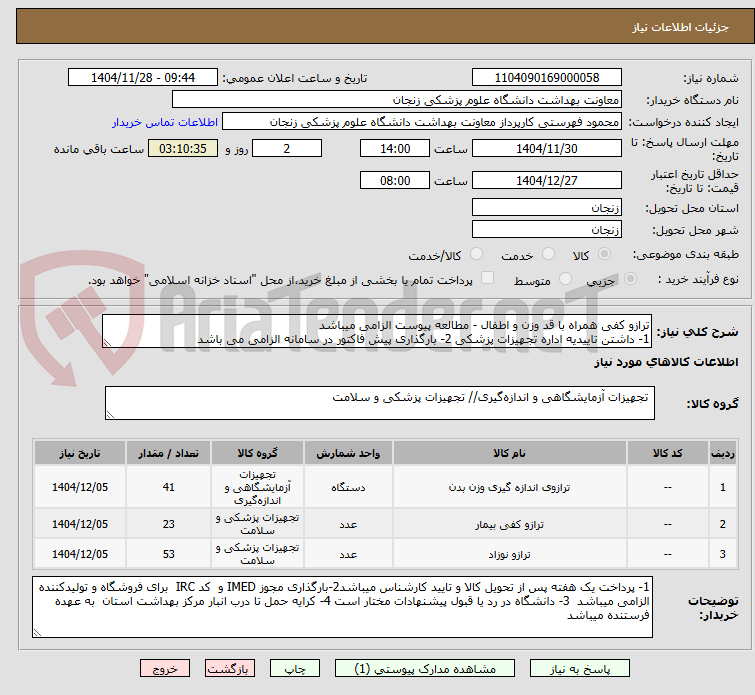Click the تاریخ نیاز column header

pyautogui.click(x=80, y=453)
